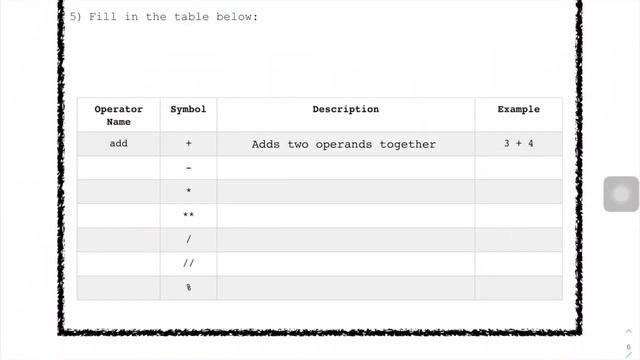
Task: Click the Operator Name cell for double asterisk
Action: point(118,216)
